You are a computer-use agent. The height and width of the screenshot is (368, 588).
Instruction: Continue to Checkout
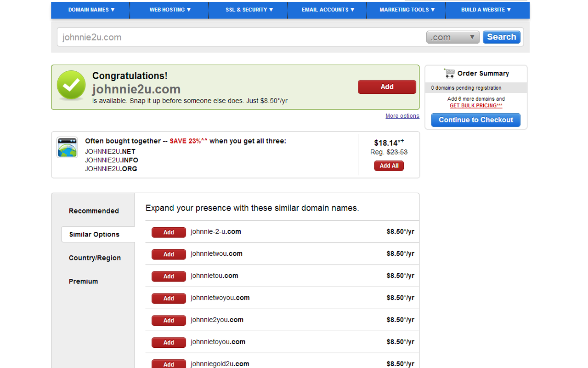[x=475, y=120]
